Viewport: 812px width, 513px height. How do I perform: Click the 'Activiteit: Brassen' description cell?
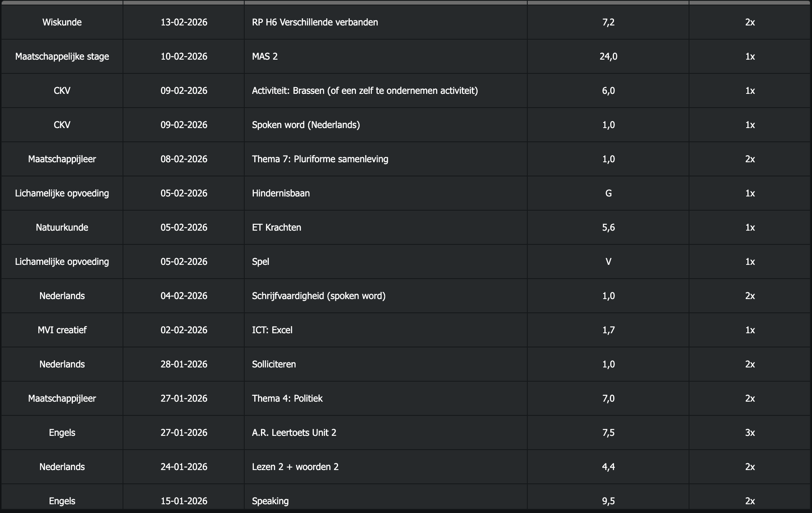click(365, 91)
